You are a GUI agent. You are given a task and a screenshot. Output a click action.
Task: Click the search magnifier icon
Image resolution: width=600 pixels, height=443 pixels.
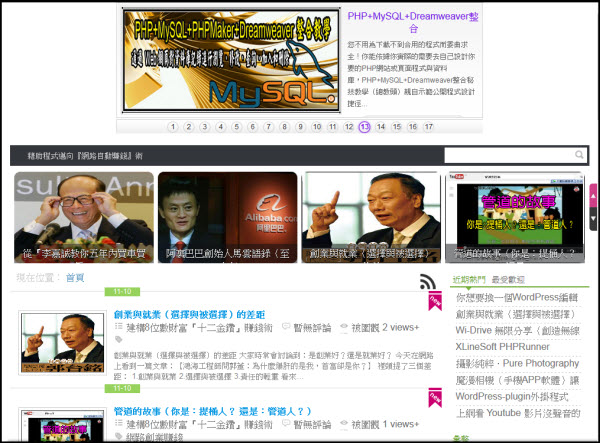(x=579, y=155)
